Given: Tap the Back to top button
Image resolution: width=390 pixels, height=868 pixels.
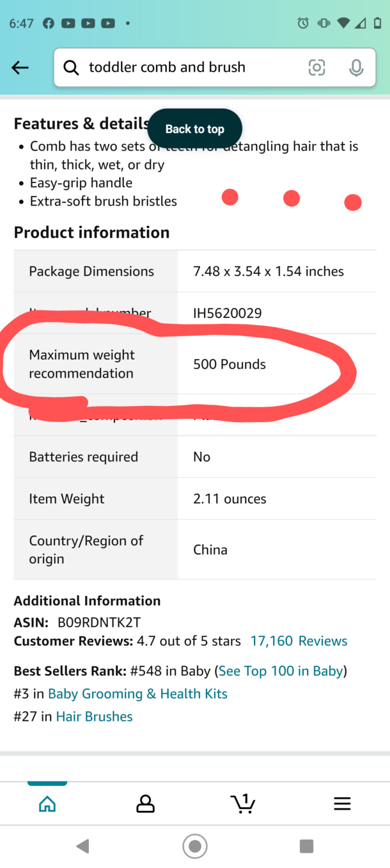Looking at the screenshot, I should pyautogui.click(x=195, y=129).
